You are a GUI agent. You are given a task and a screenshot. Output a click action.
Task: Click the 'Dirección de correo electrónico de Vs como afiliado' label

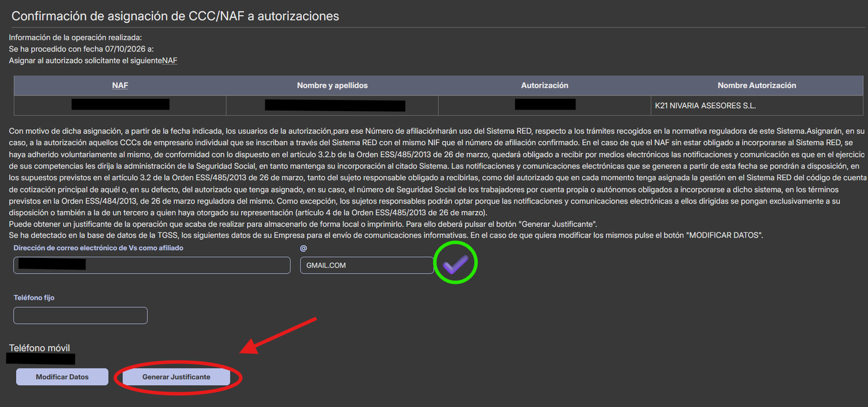tap(99, 248)
